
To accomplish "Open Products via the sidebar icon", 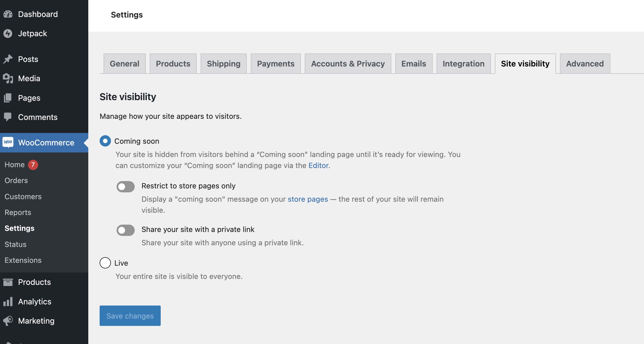I will 8,282.
